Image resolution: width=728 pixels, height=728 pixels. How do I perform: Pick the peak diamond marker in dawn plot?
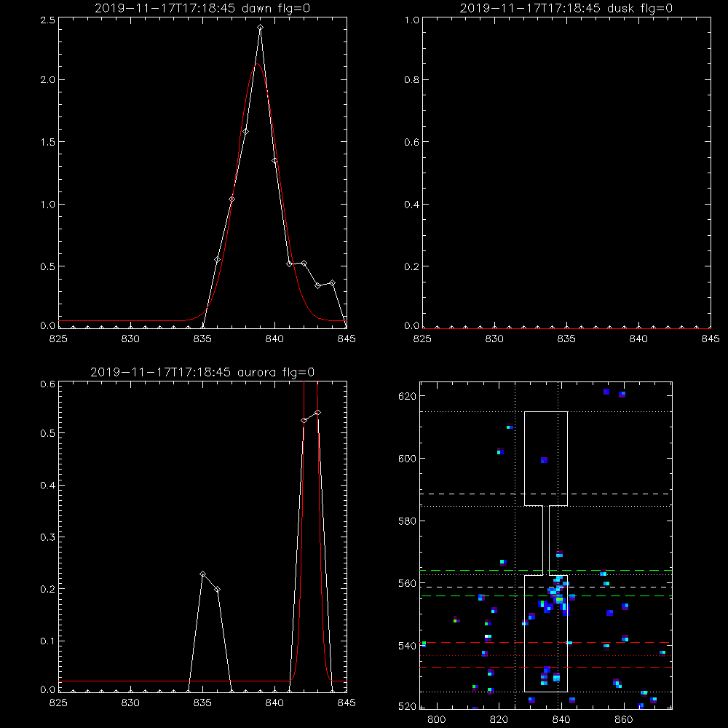261,28
